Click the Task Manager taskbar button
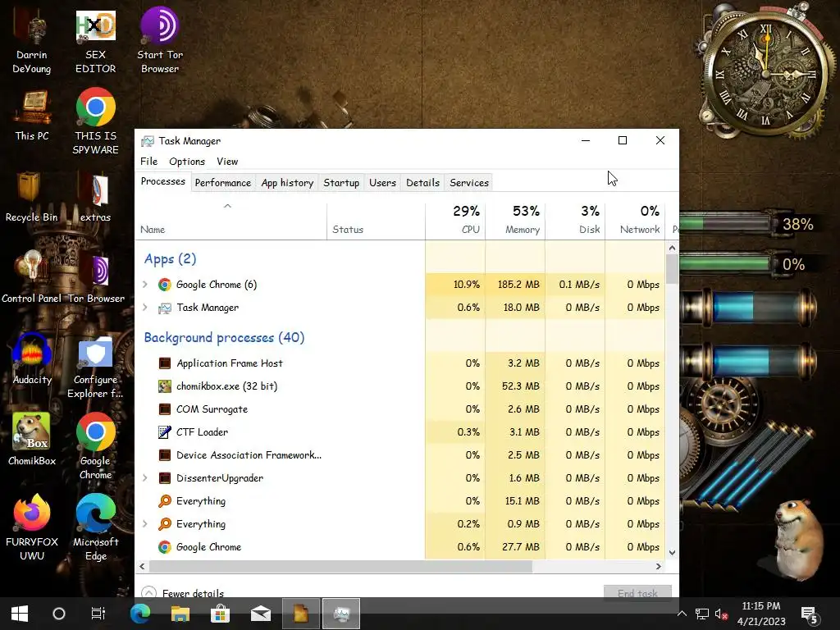Screen dimensions: 840x630 point(341,614)
